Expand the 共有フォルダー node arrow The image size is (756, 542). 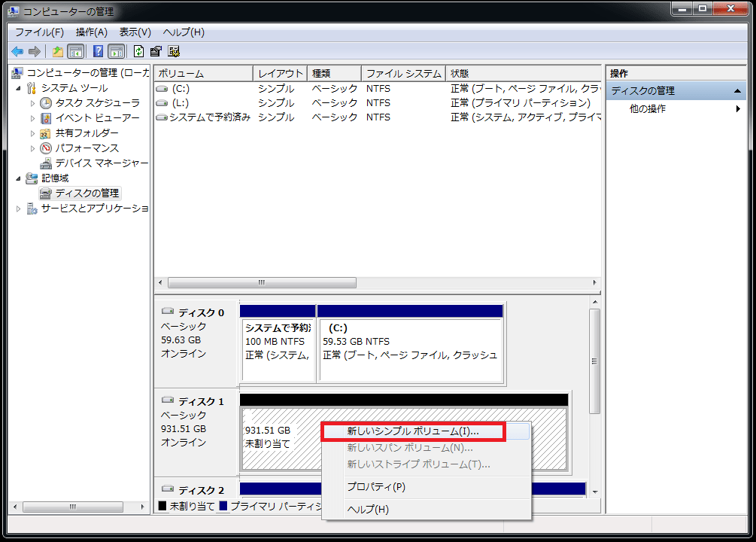click(x=32, y=133)
